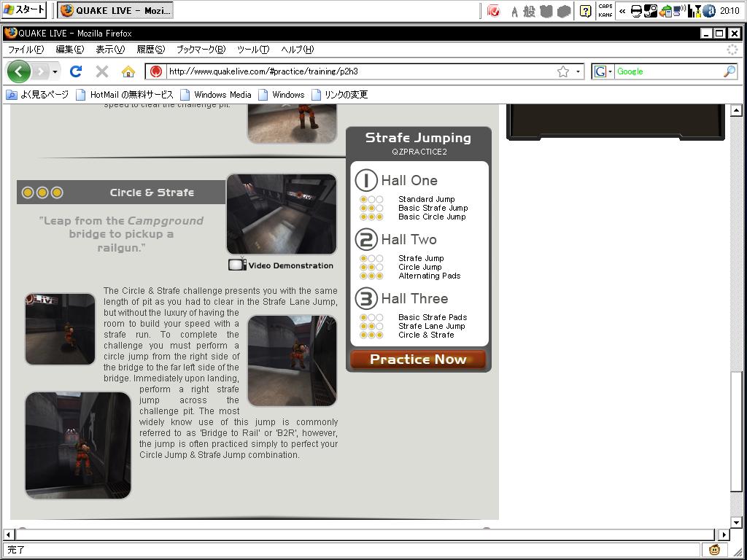The width and height of the screenshot is (747, 560).
Task: Select Hall Two Circle Jump lesson
Action: (419, 267)
